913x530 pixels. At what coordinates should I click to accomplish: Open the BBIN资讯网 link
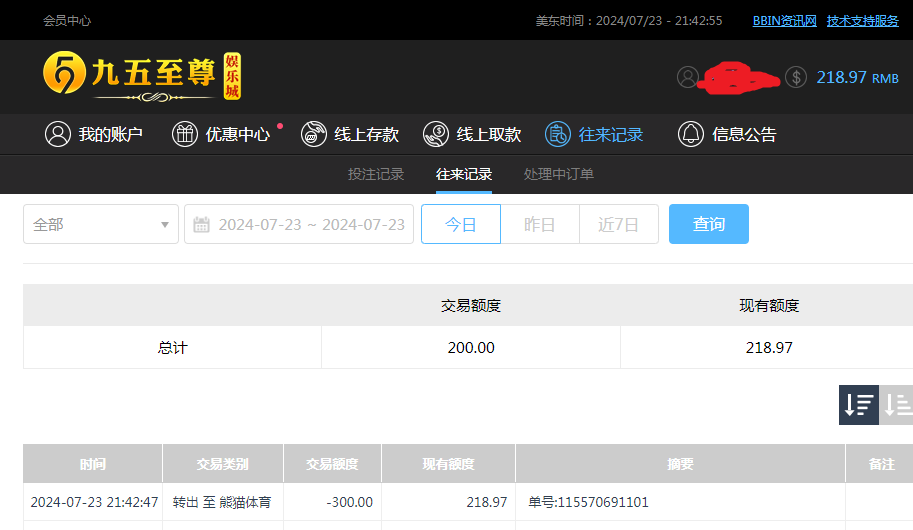(x=784, y=20)
